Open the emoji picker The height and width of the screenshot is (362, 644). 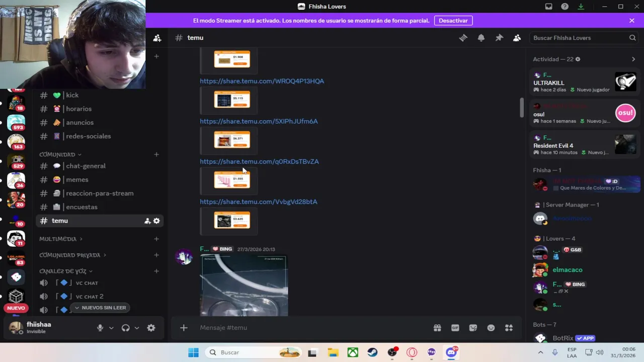491,328
